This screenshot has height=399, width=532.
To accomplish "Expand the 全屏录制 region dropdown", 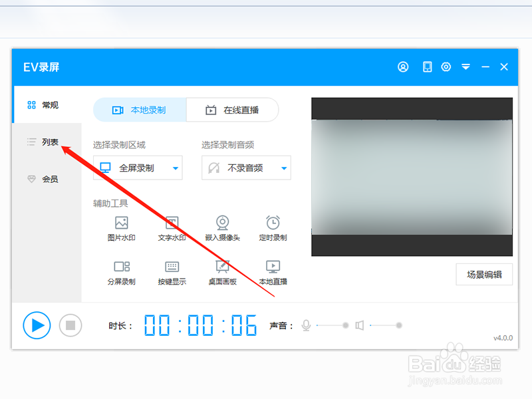I will pos(138,168).
